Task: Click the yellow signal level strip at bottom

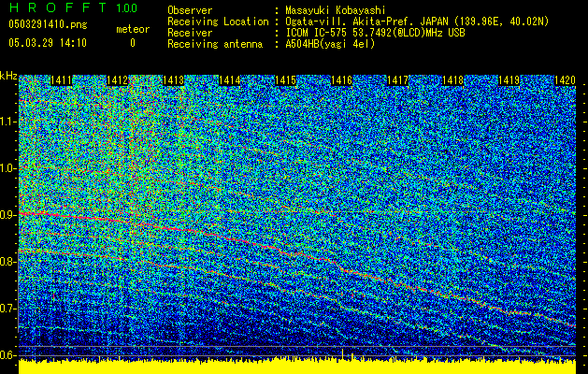Action: click(x=297, y=367)
